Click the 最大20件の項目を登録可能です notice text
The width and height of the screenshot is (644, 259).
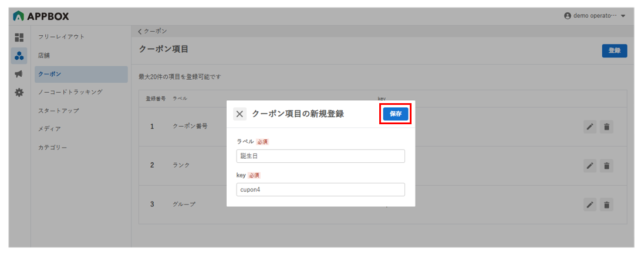180,77
